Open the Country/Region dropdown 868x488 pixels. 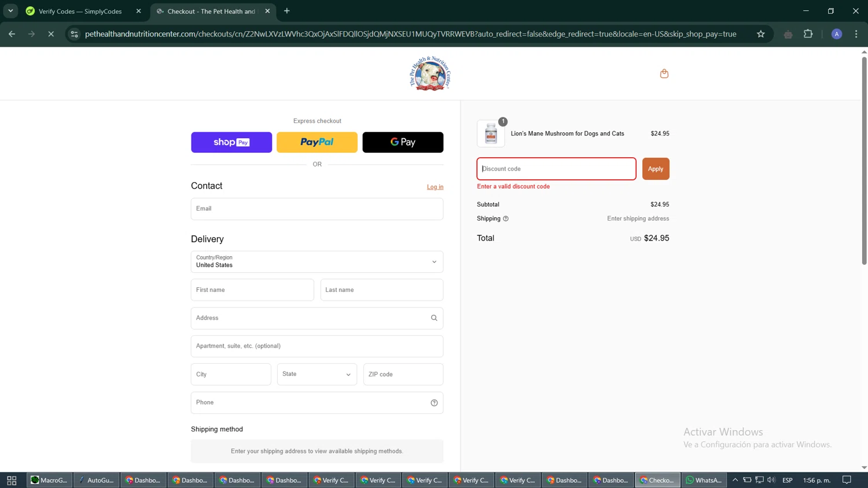pos(317,262)
